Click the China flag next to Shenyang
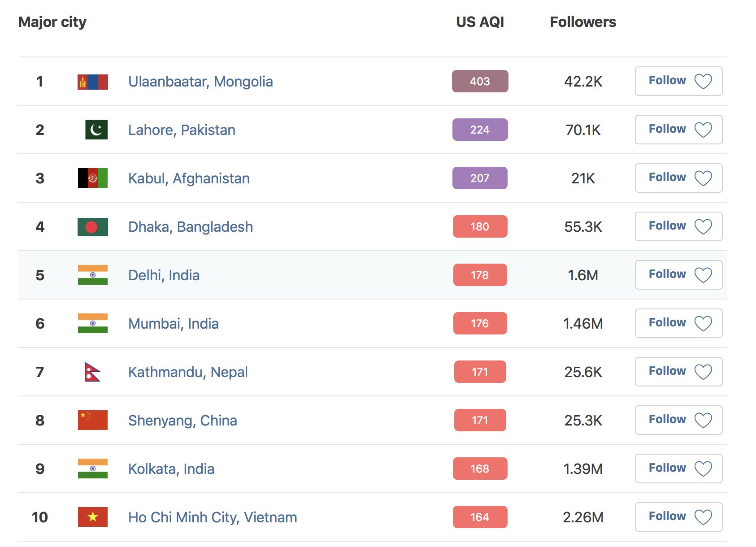This screenshot has height=547, width=756. [x=92, y=420]
